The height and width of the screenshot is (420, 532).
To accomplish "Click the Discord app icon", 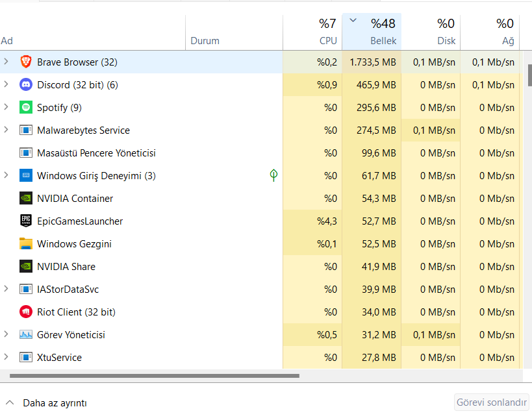I will pyautogui.click(x=26, y=85).
